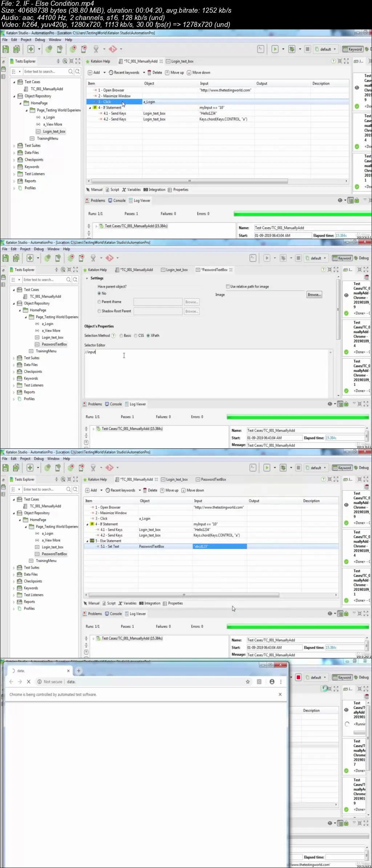This screenshot has height=868, width=372.
Task: Collapse 4 - If Statement row in topmost frame
Action: tap(90, 108)
